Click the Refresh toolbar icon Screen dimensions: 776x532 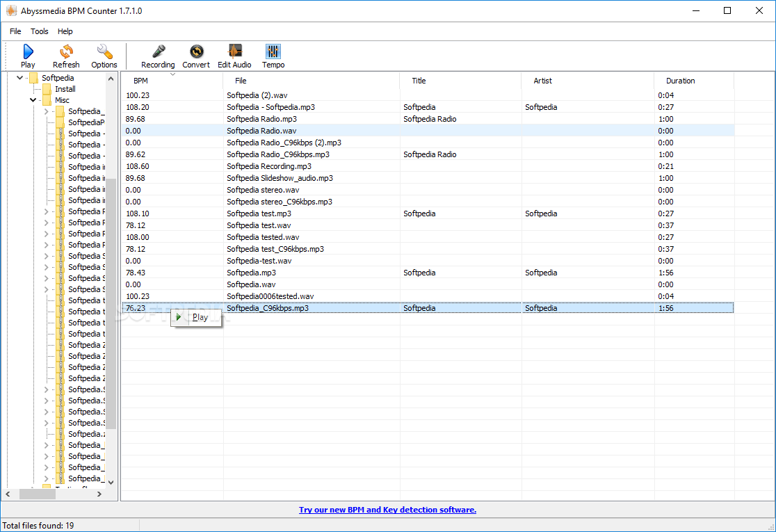(66, 51)
